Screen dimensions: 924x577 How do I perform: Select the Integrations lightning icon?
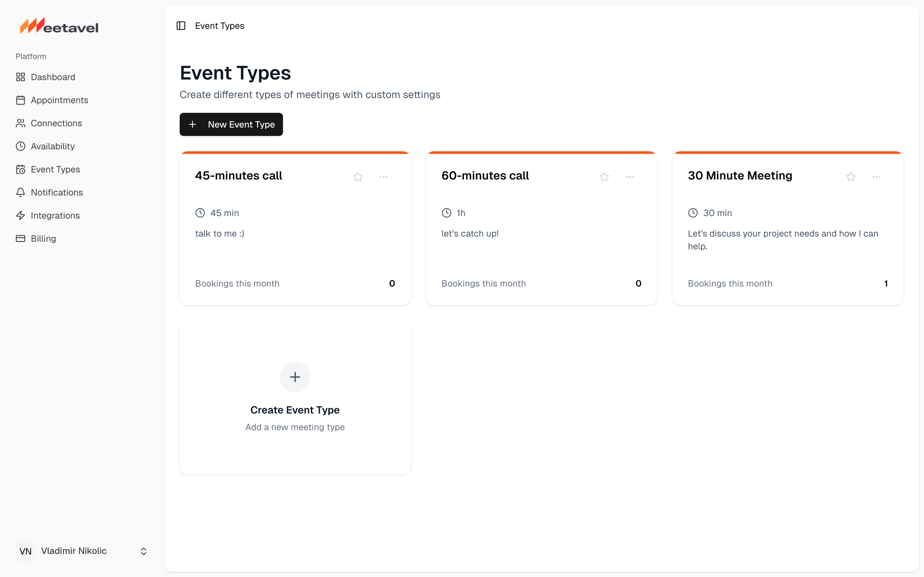(21, 215)
